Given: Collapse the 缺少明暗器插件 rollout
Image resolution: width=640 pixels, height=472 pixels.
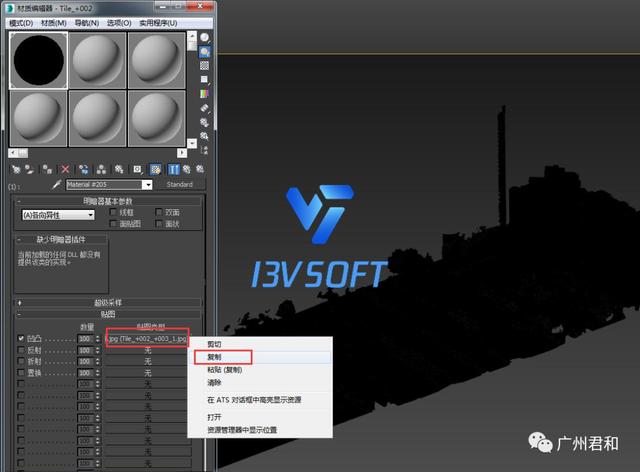Looking at the screenshot, I should tap(61, 239).
